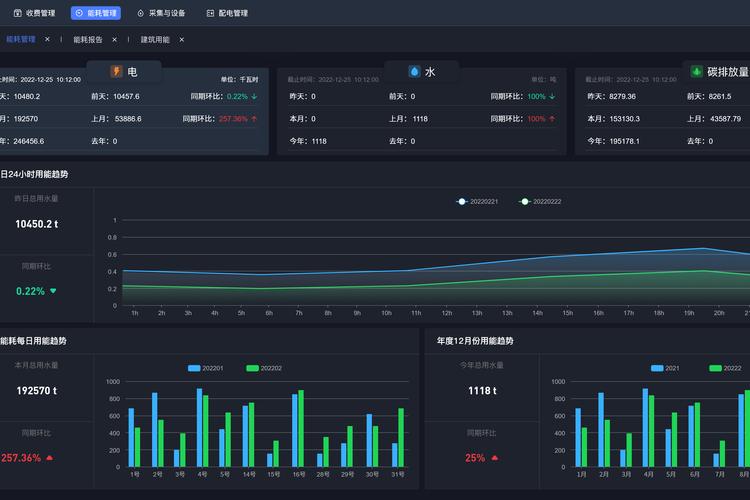Select the 碳排放量 card header
Screen dimensions: 750x500
[717, 72]
